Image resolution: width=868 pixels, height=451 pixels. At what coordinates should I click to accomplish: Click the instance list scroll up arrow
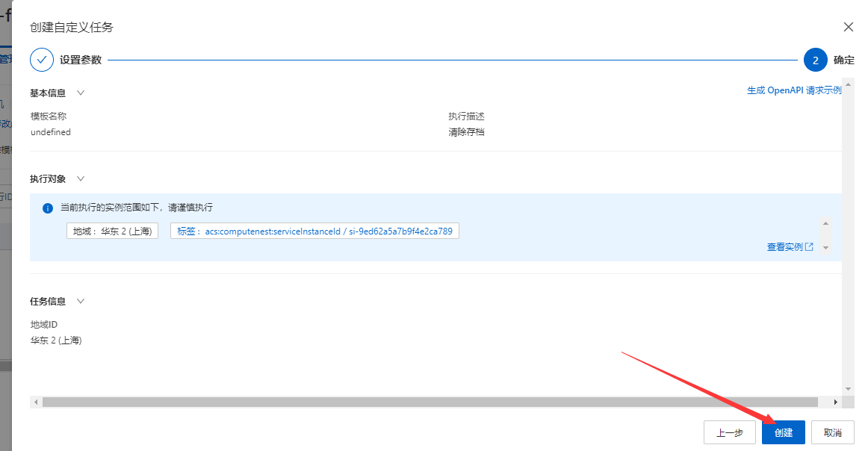click(825, 223)
